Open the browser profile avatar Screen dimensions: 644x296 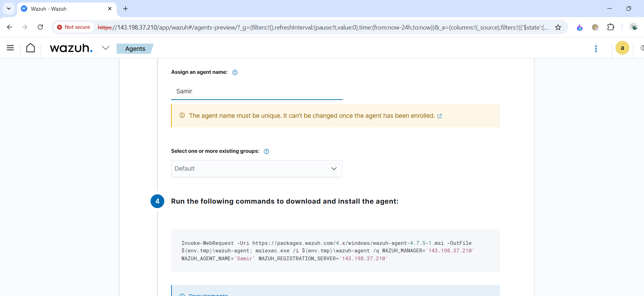[633, 27]
